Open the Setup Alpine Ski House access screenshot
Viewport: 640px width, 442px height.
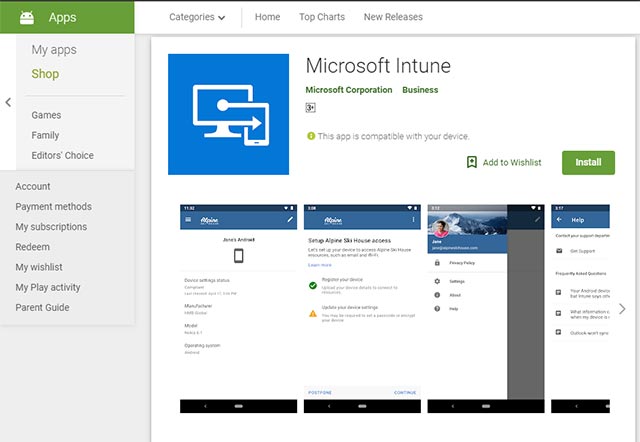pyautogui.click(x=362, y=309)
